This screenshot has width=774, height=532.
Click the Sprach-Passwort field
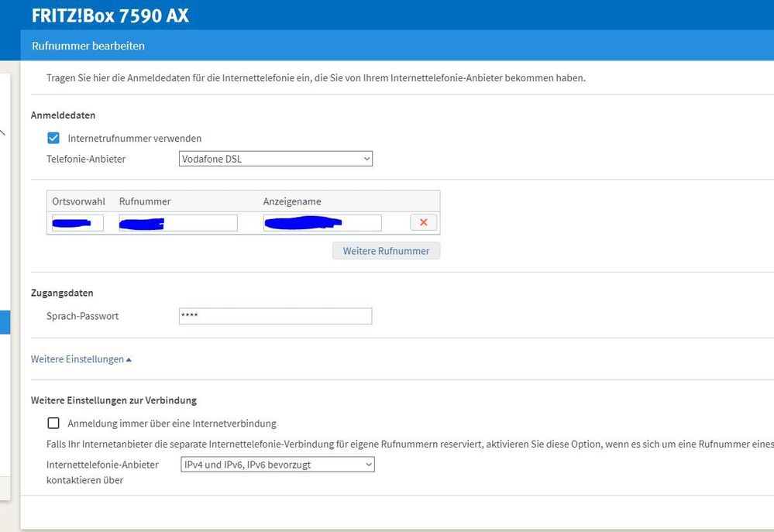click(276, 317)
